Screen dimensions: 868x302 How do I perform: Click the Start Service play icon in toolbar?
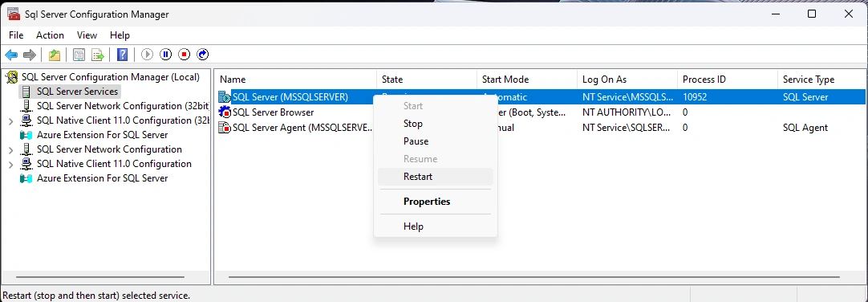pos(147,55)
